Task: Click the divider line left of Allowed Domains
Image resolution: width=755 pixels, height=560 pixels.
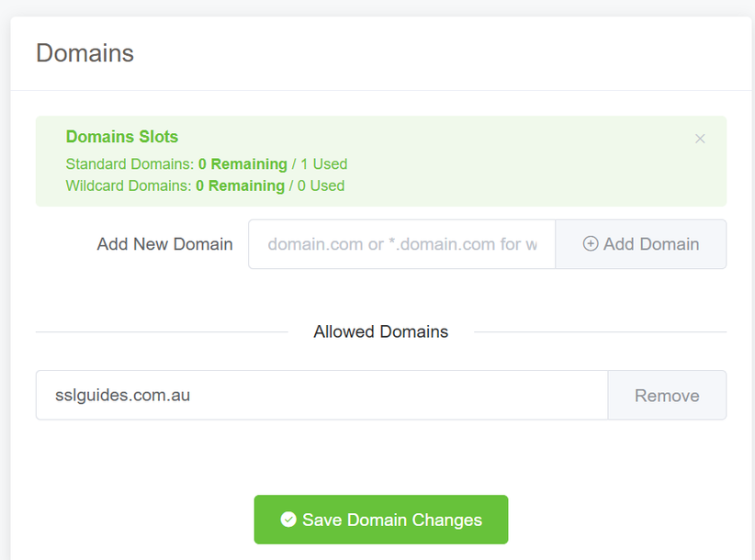Action: click(161, 332)
